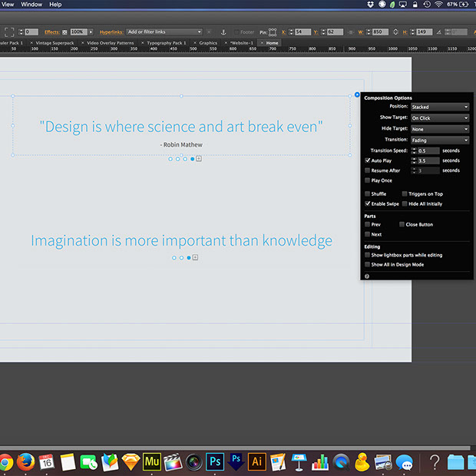This screenshot has width=476, height=476.
Task: Toggle the Enable Swipe checkbox
Action: point(367,203)
